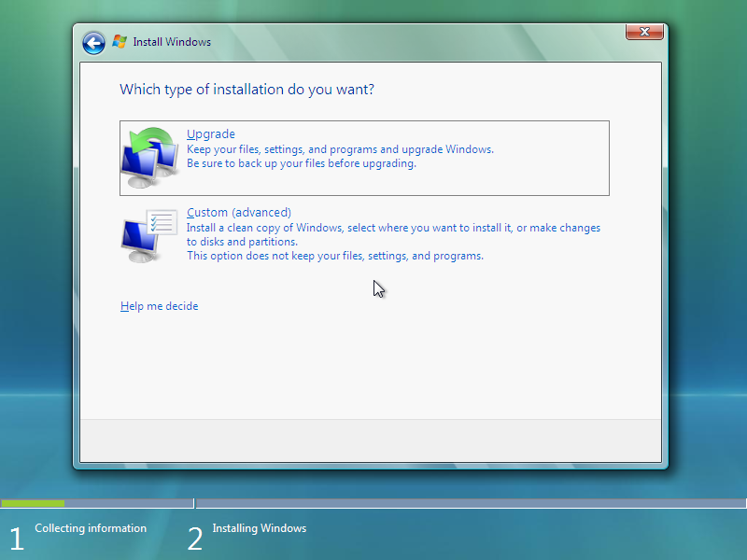This screenshot has height=560, width=747.
Task: Click step 1 Collecting information label
Action: pos(91,528)
